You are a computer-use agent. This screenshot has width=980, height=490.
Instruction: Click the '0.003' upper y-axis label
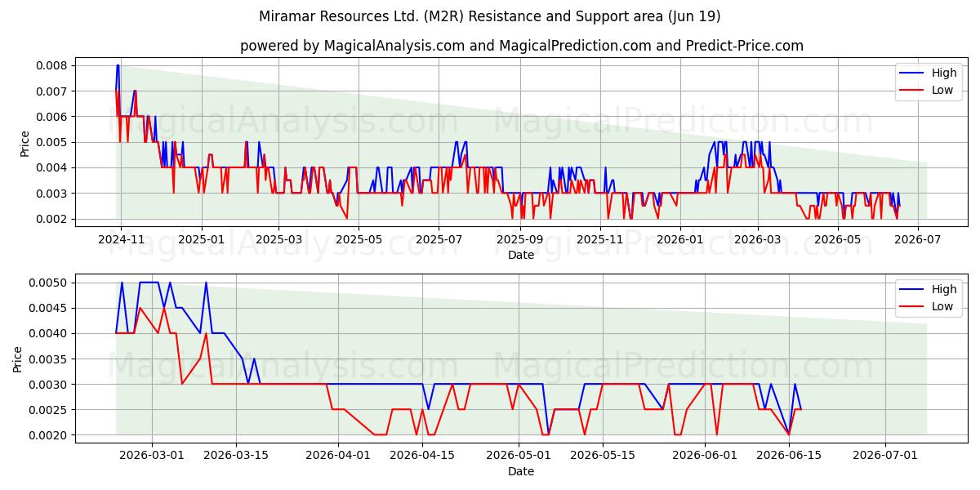click(52, 194)
